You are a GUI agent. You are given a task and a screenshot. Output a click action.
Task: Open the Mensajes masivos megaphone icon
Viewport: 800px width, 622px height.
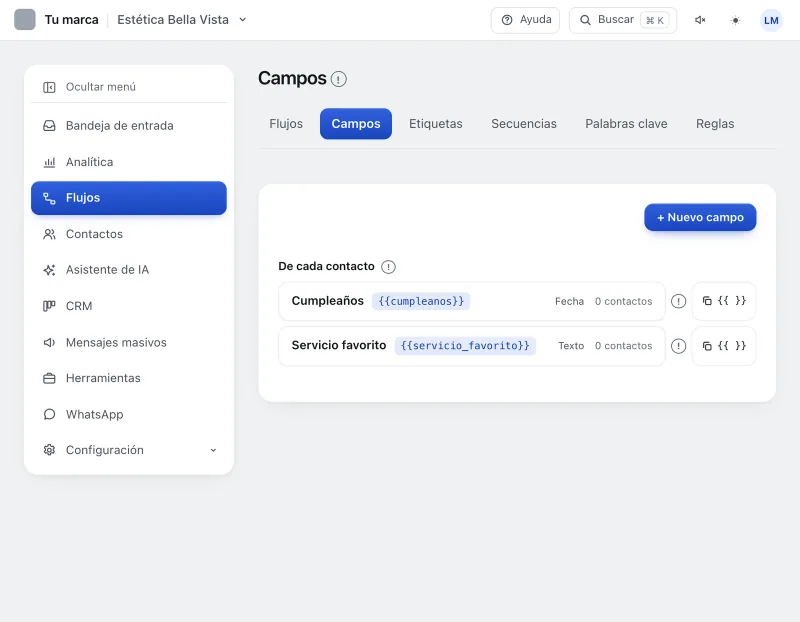click(49, 342)
